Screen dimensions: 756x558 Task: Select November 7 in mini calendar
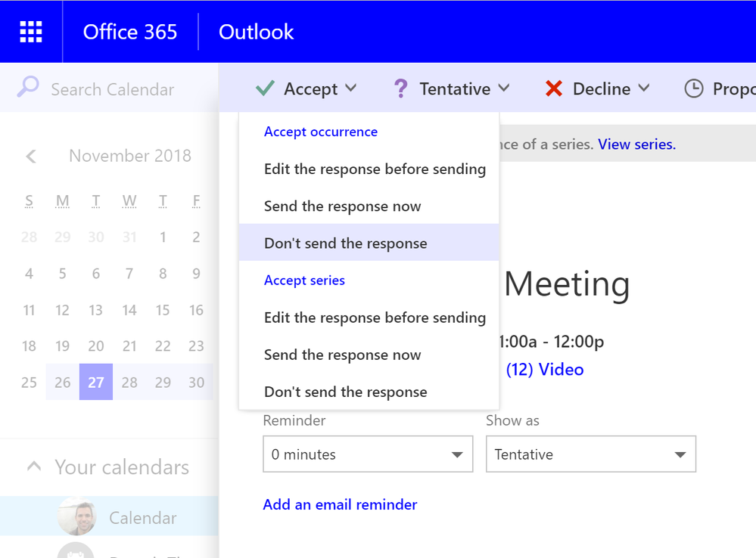coord(129,274)
